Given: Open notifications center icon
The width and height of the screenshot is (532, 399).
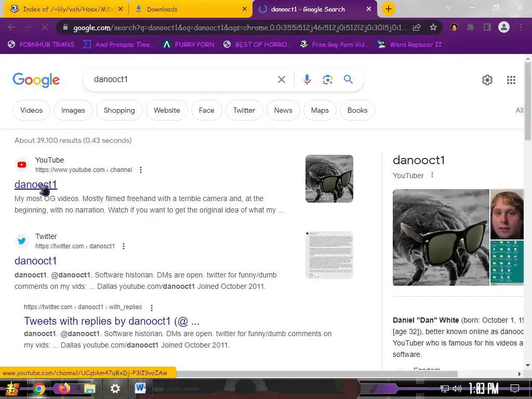Looking at the screenshot, I should click(515, 389).
